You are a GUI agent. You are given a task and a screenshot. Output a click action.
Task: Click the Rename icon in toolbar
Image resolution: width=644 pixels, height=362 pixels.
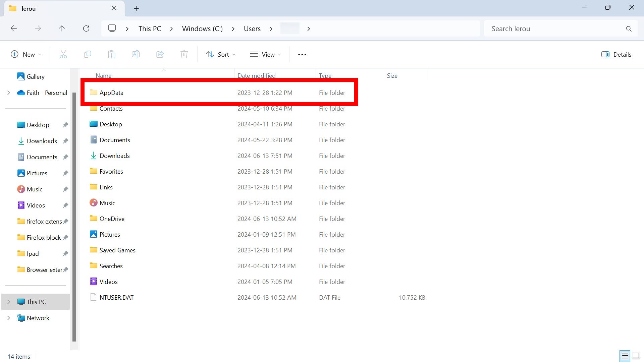(x=136, y=54)
